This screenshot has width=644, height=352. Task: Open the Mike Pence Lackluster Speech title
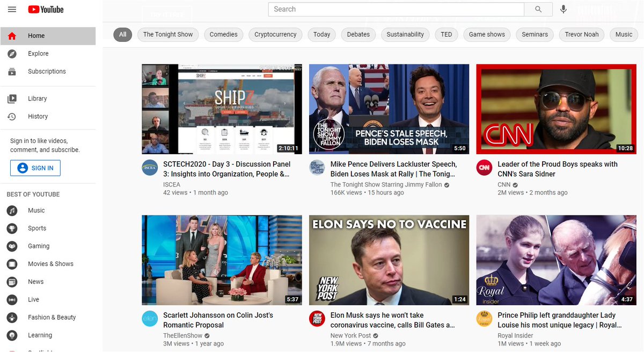(394, 169)
